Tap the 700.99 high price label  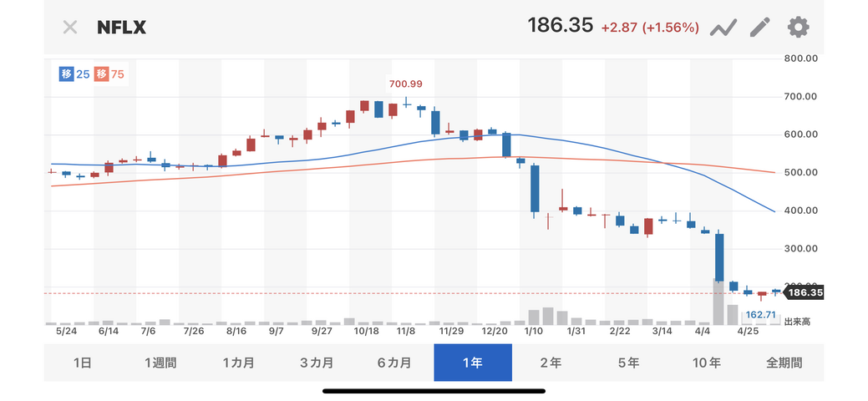406,84
